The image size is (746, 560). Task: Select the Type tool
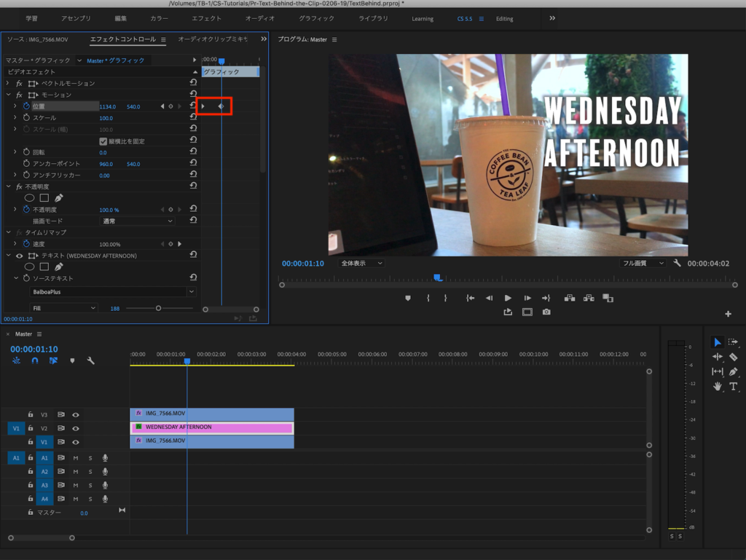733,386
